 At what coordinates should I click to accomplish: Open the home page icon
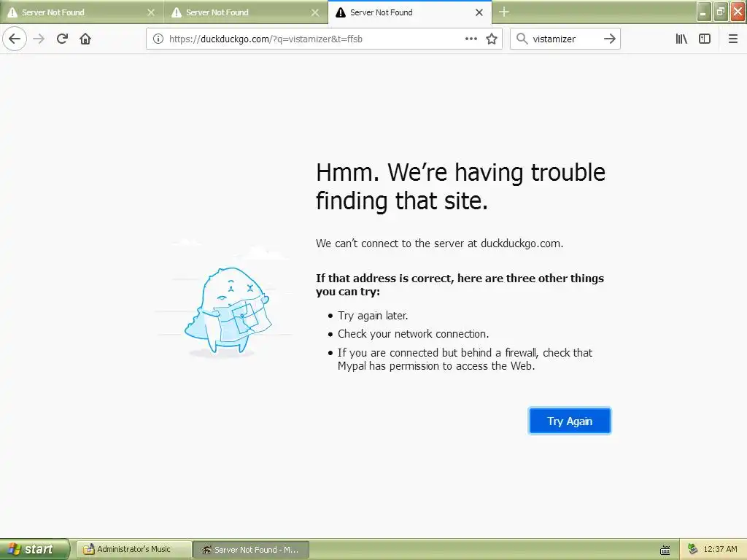point(85,39)
